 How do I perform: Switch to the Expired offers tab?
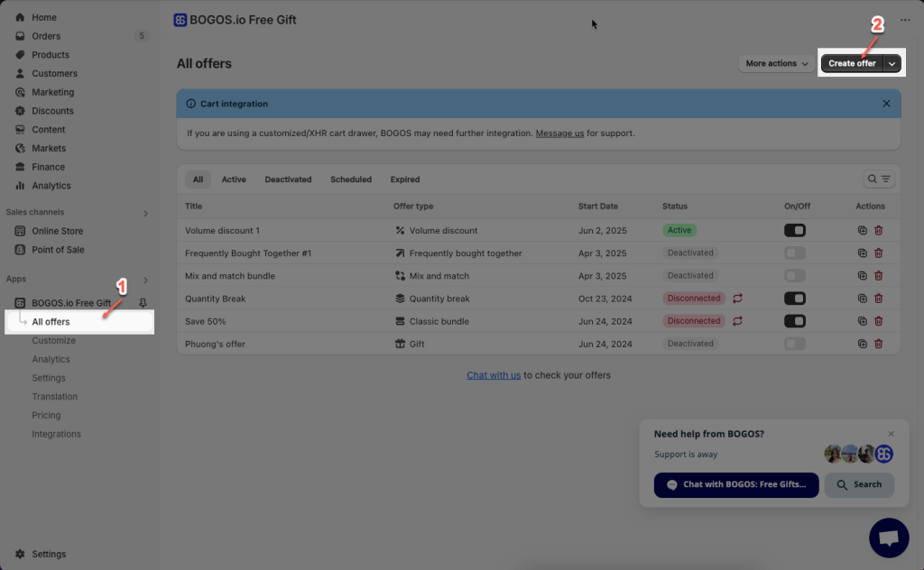[x=405, y=179]
